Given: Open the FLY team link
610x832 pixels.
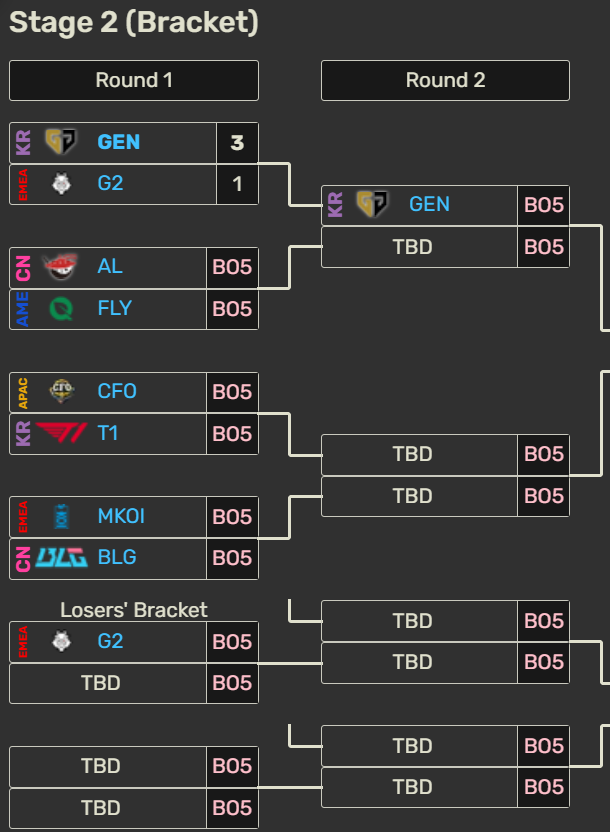Looking at the screenshot, I should tap(115, 308).
